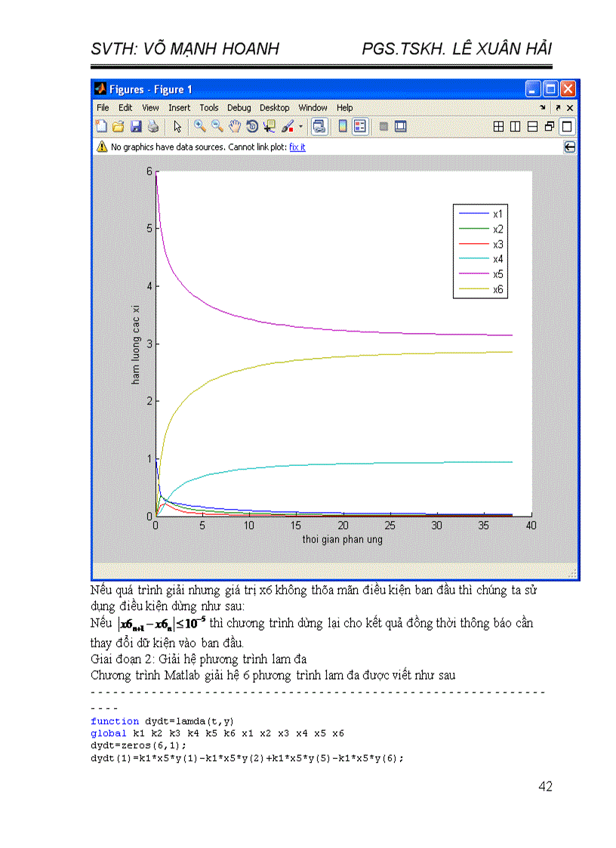
Task: Select the Zoom Out magnifier tool
Action: pos(217,127)
